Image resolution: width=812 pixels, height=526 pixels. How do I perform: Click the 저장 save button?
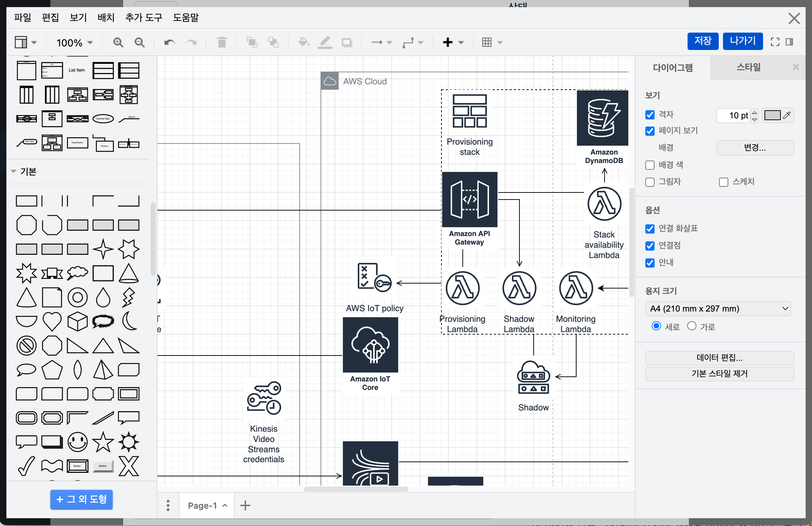(x=703, y=41)
